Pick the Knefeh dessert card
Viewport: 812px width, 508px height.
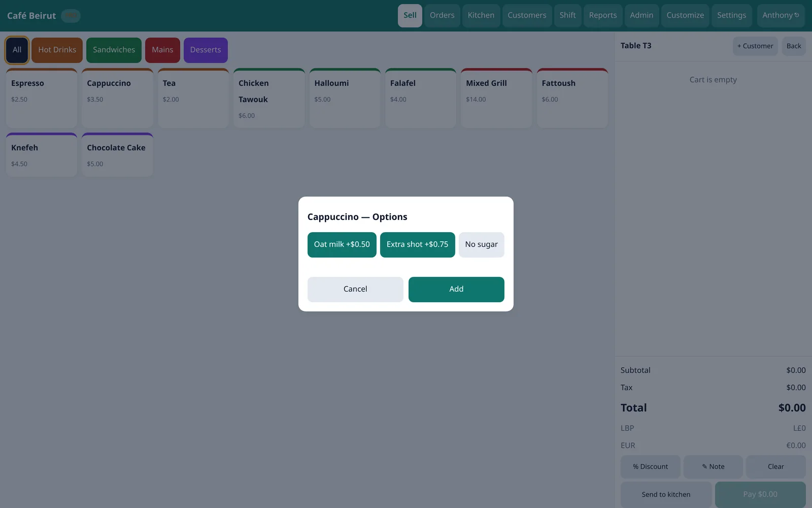click(x=42, y=155)
